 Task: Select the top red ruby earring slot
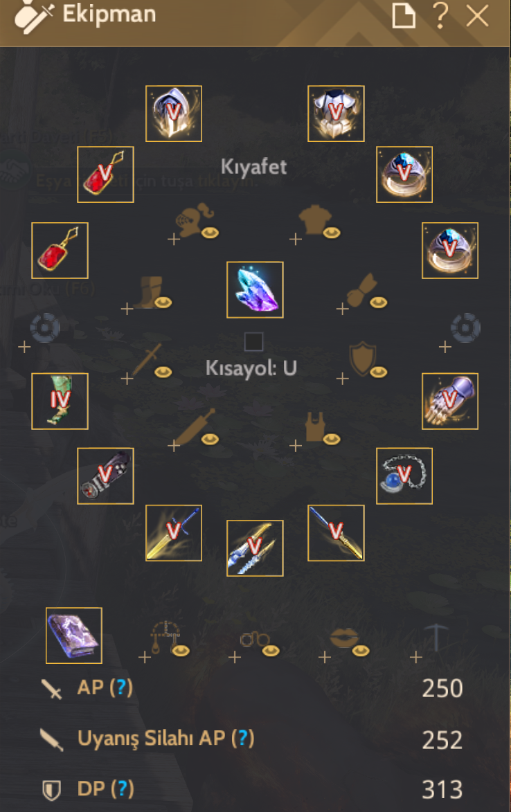tap(106, 174)
